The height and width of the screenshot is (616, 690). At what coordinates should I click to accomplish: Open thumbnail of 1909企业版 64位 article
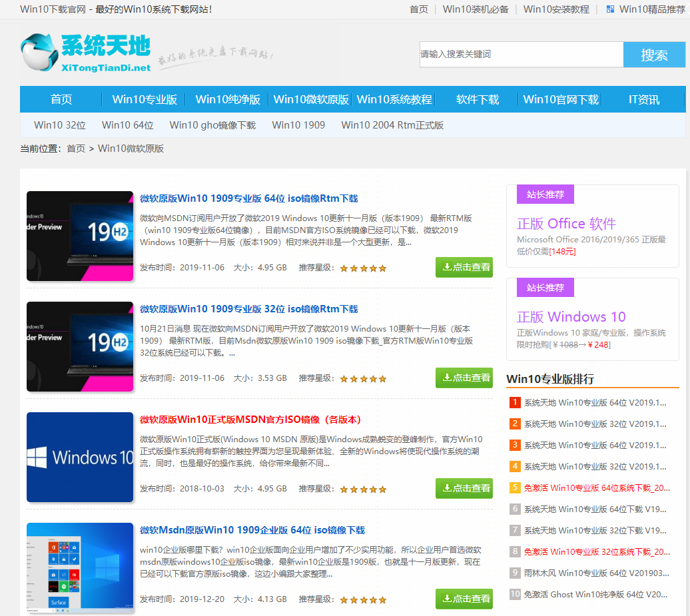pyautogui.click(x=80, y=567)
